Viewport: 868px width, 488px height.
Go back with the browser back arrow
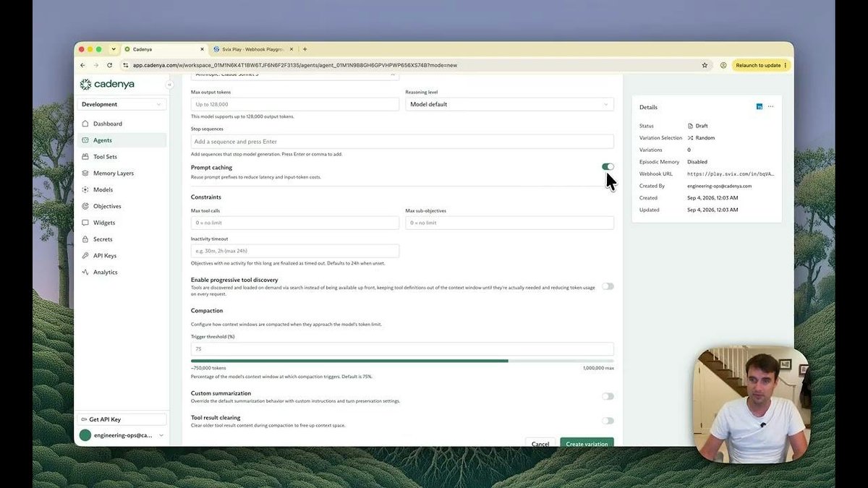(83, 65)
